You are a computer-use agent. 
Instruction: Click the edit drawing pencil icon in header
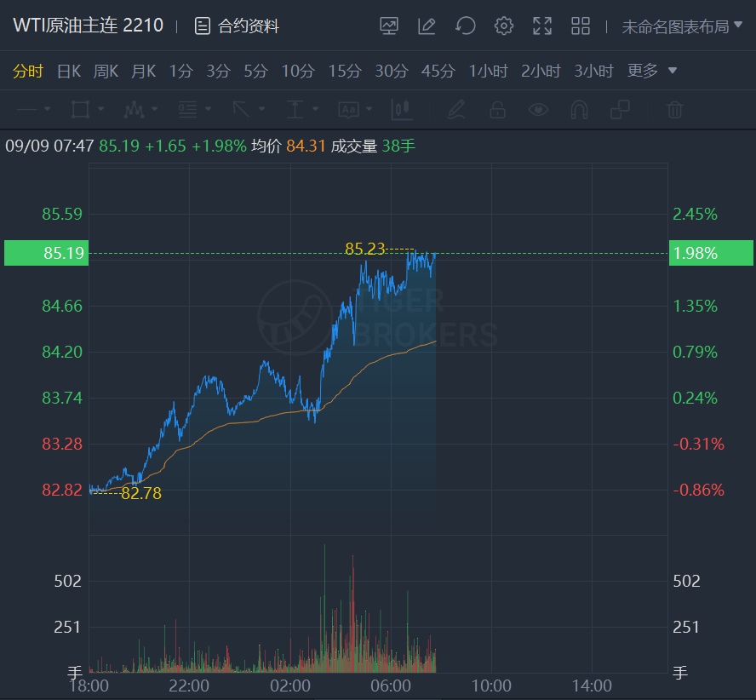[x=427, y=26]
